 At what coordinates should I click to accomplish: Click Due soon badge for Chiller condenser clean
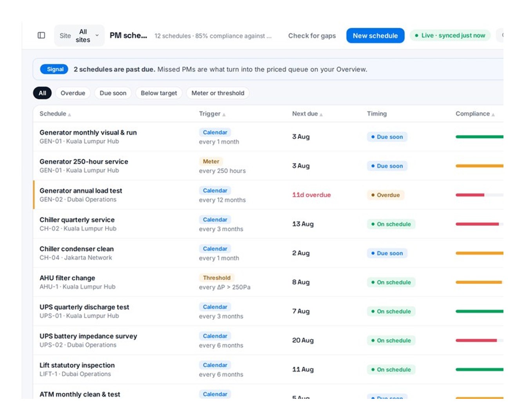pos(387,253)
